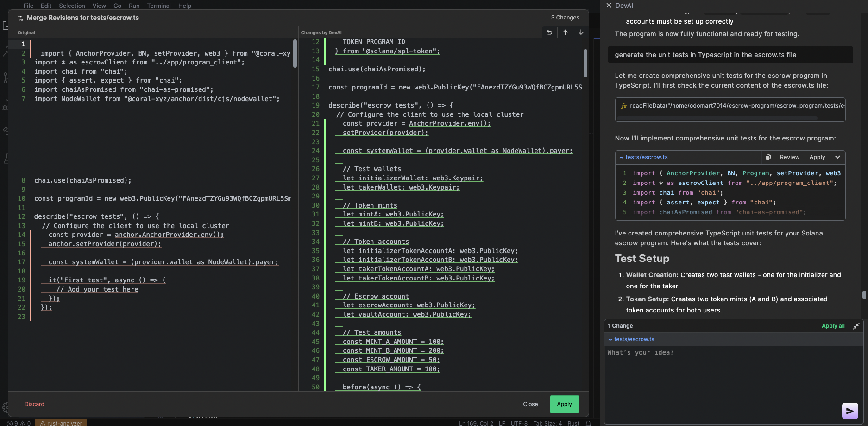Open the Run menu
This screenshot has height=426, width=868.
point(134,6)
